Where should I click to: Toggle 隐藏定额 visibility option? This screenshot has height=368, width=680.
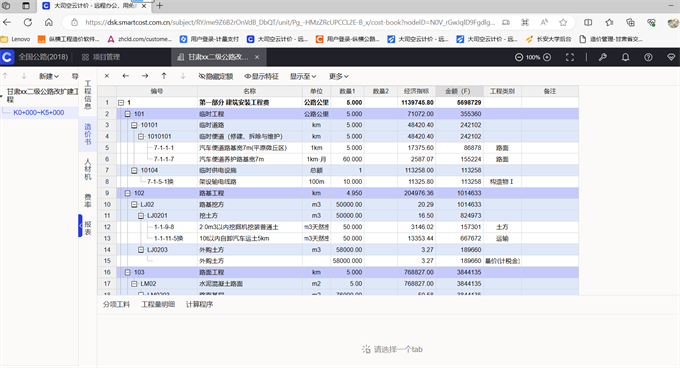[x=216, y=76]
